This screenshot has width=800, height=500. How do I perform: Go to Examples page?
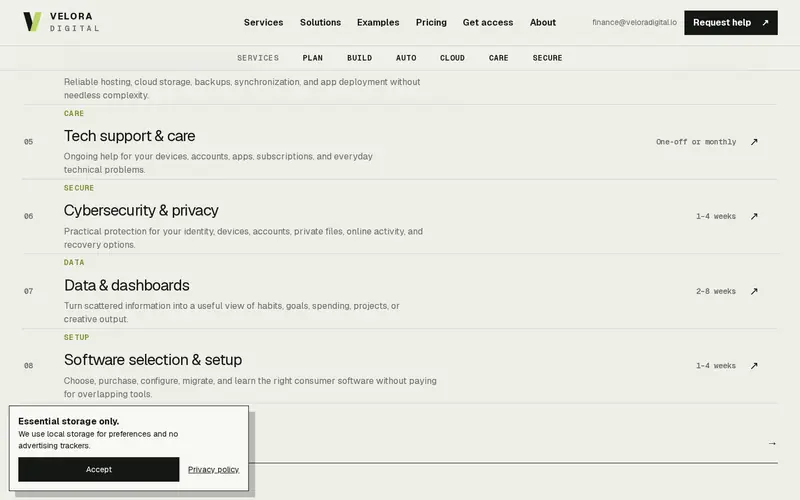click(378, 22)
